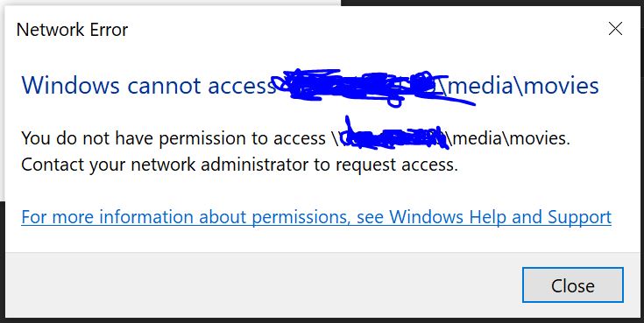Viewport: 644px width, 323px height.
Task: Click the \media\movies. path in the message body
Action: click(x=509, y=138)
